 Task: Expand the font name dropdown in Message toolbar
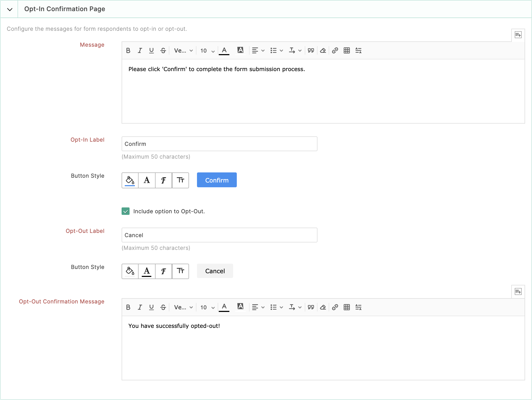click(183, 51)
